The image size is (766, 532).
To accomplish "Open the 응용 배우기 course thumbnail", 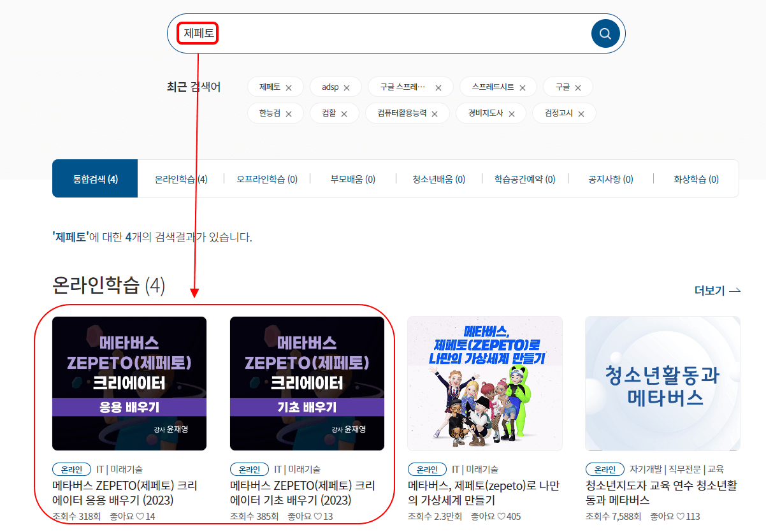I will point(129,384).
